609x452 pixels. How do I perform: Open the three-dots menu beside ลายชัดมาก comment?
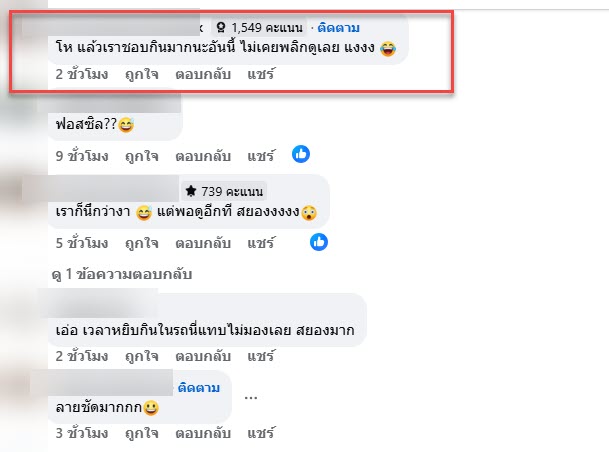pos(251,397)
